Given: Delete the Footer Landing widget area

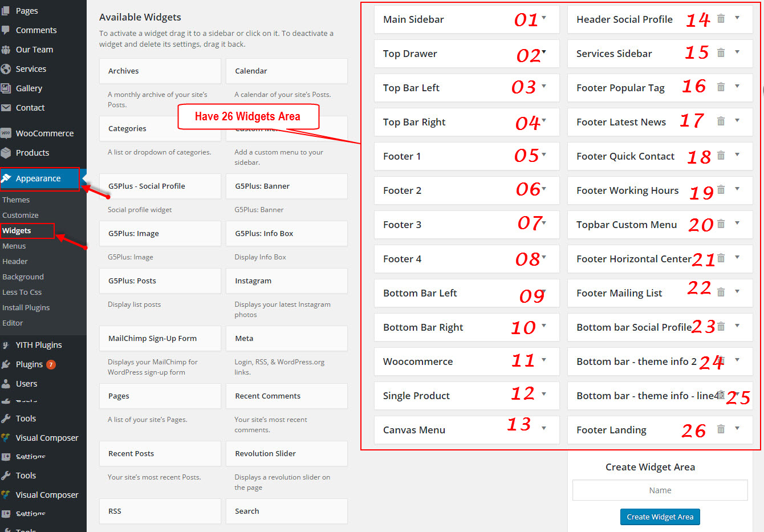Looking at the screenshot, I should [x=721, y=429].
